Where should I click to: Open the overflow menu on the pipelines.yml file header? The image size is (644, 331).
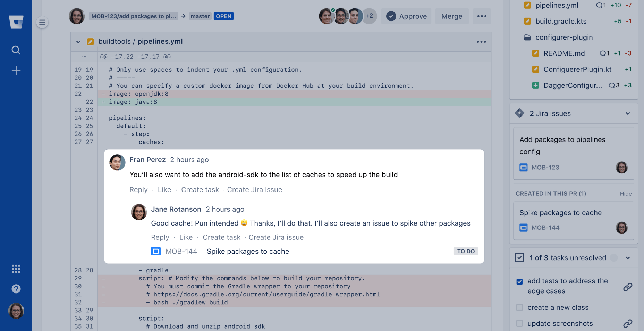tap(481, 41)
